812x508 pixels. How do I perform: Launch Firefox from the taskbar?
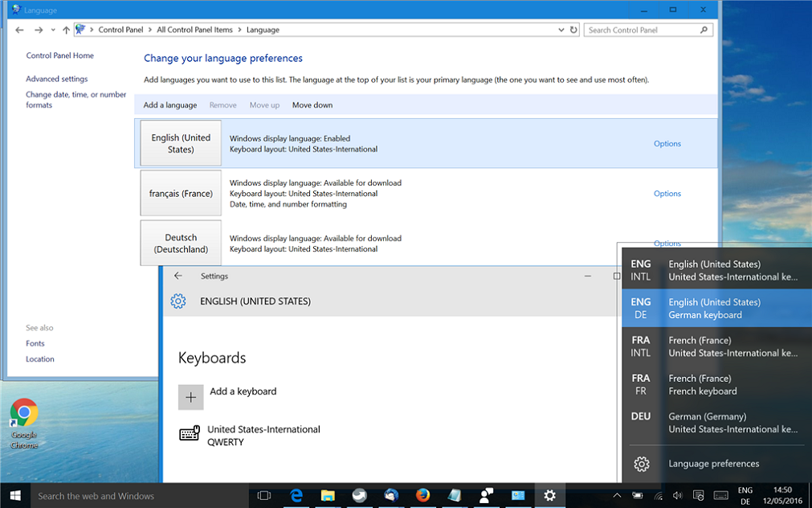click(x=423, y=496)
